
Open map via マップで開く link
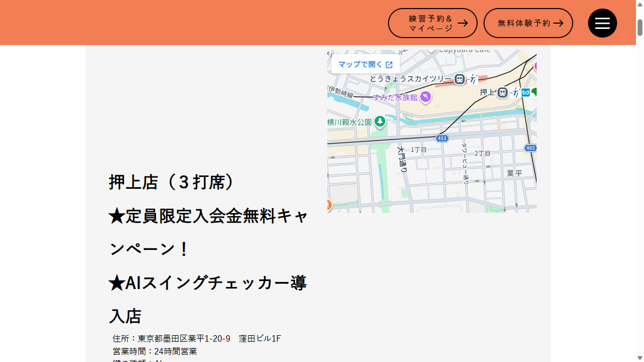(x=365, y=64)
